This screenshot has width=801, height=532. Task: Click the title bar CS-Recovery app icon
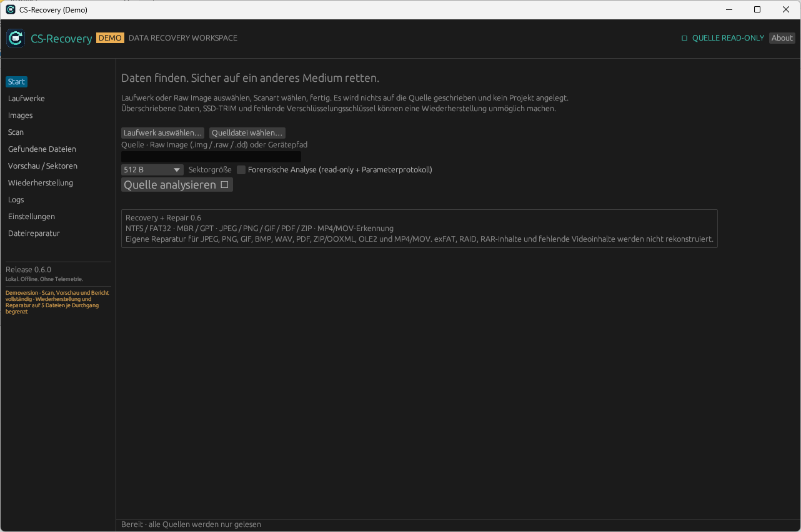click(x=11, y=9)
